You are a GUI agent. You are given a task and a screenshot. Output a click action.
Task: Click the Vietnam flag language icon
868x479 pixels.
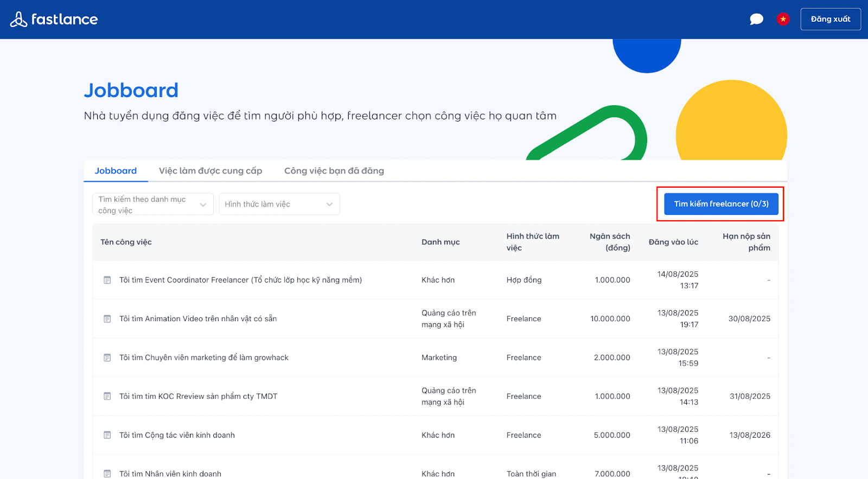coord(783,20)
